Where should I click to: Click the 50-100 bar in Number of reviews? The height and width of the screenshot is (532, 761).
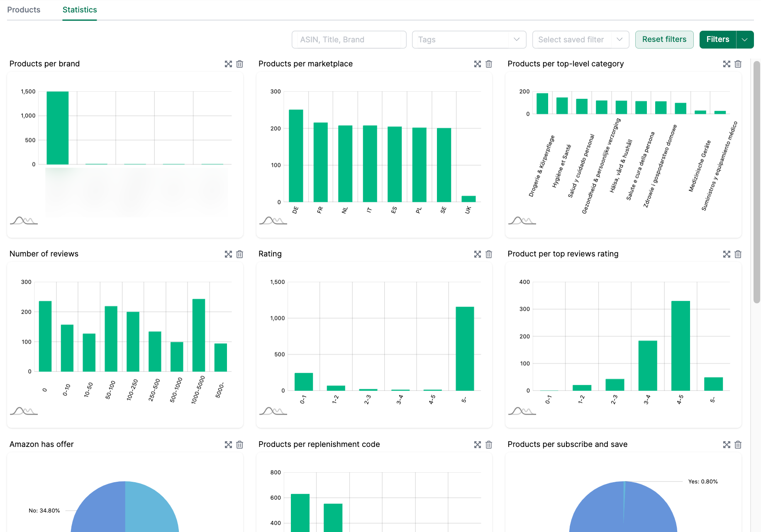pos(111,339)
